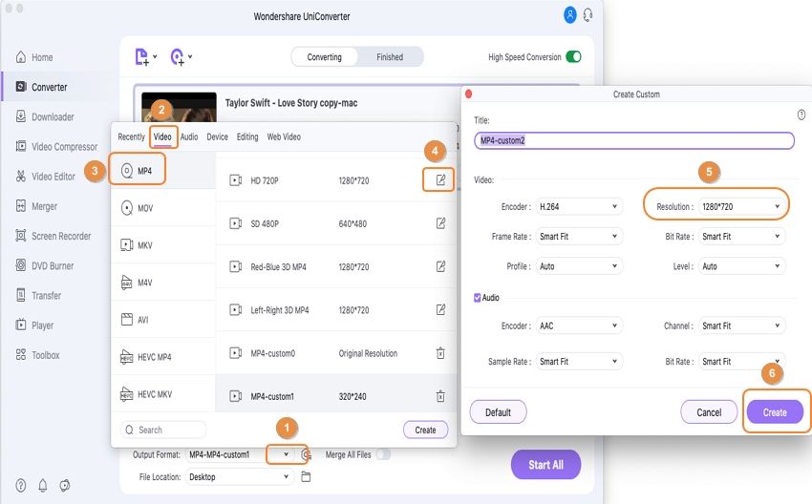Delete the MP4-custom0 preset

[x=440, y=353]
